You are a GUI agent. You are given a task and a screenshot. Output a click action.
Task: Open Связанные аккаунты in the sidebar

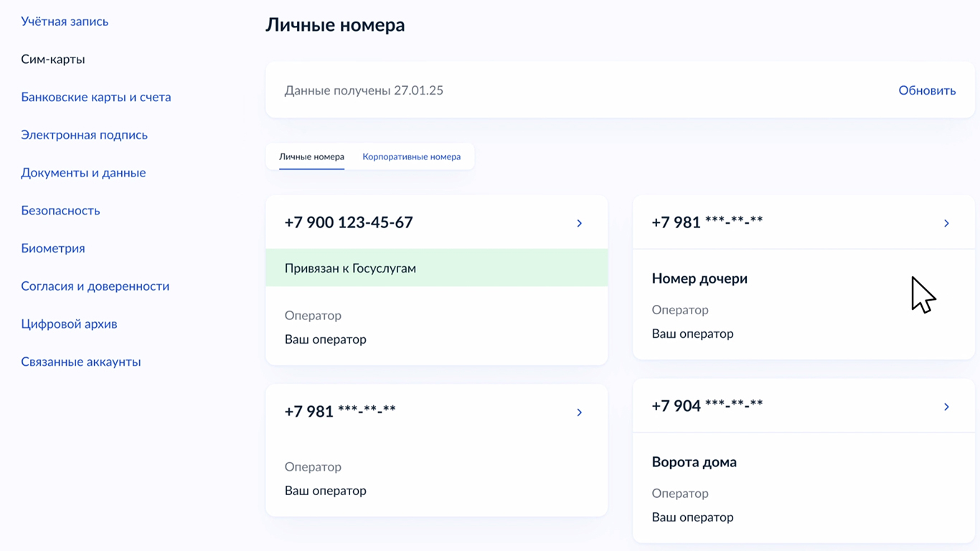(x=81, y=362)
